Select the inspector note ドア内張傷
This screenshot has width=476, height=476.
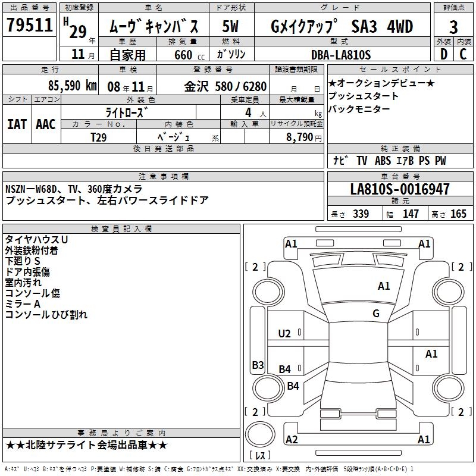point(27,272)
